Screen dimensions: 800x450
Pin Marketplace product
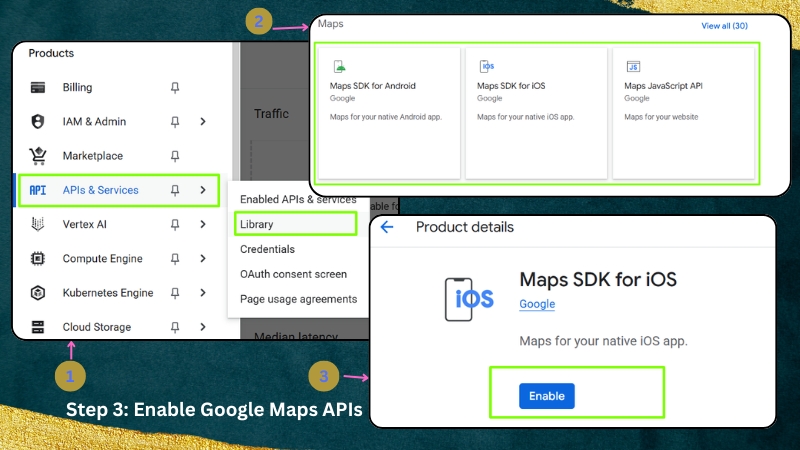[x=175, y=156]
